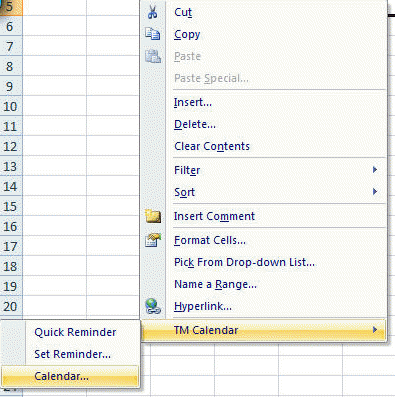Click the Insert Comment folder icon

click(153, 216)
